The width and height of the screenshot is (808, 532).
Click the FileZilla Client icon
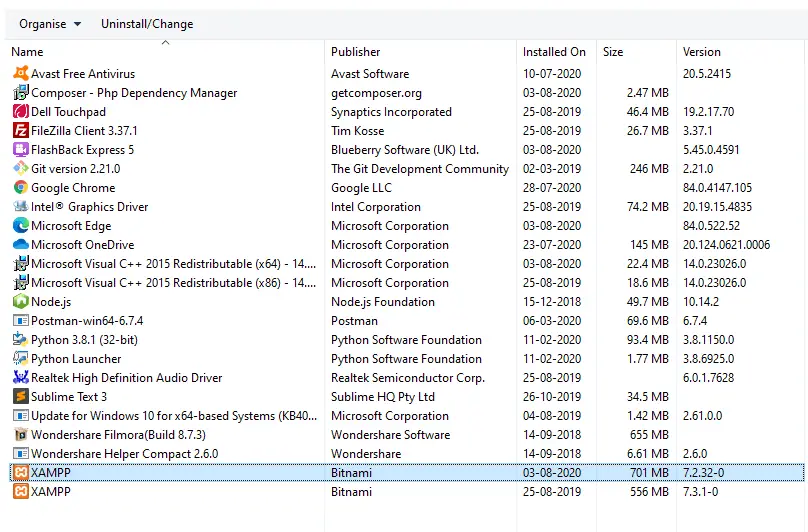pos(21,131)
